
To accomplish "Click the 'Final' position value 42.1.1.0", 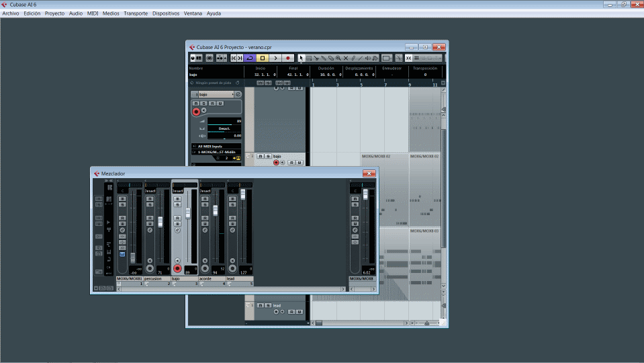I will (298, 75).
